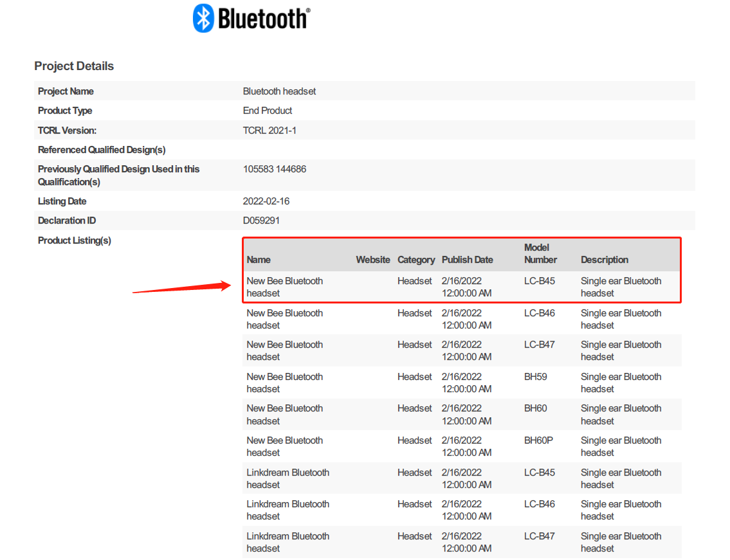Click the Linkdream name in the LC-B47 row

[287, 543]
